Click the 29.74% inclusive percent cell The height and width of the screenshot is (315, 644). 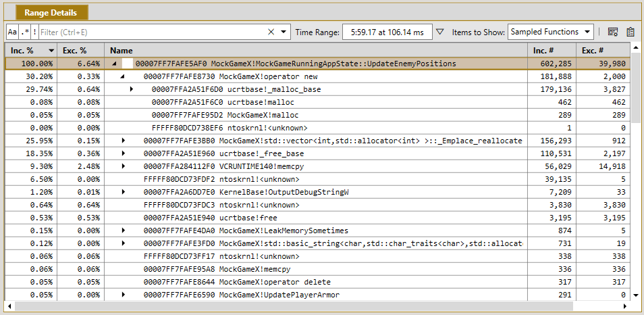(31, 89)
